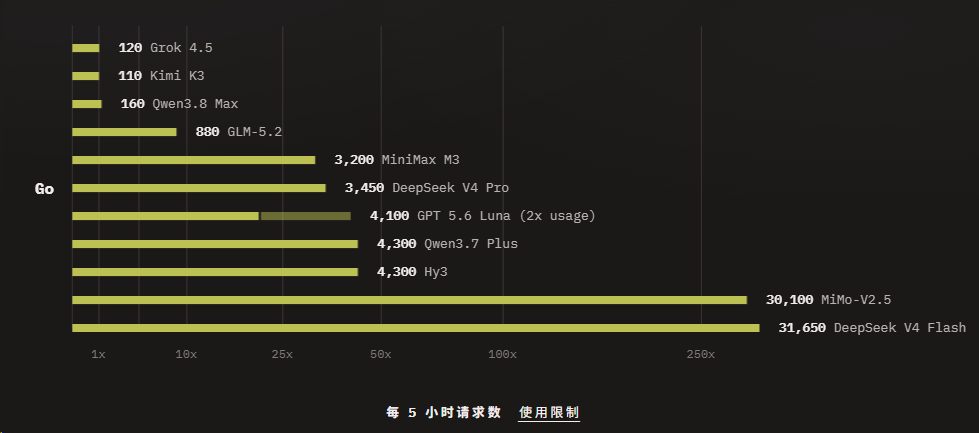Click the GLM-5.2 bar

(124, 132)
